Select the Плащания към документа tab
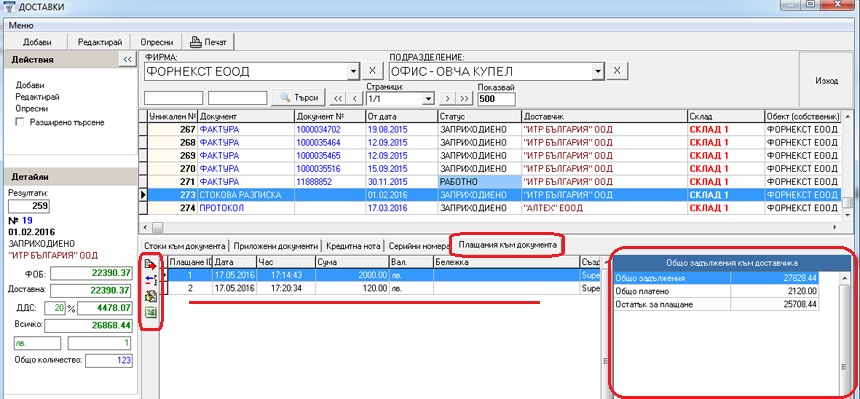This screenshot has width=860, height=399. [x=508, y=244]
